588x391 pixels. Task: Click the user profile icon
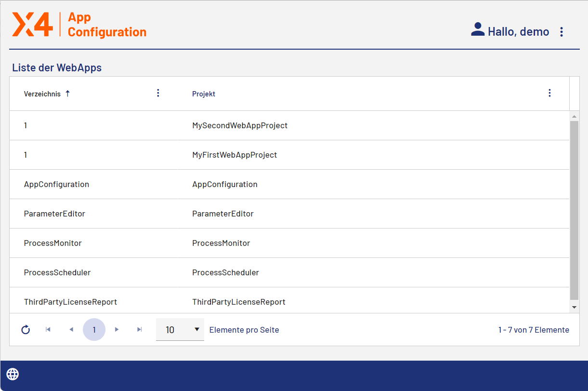(x=477, y=30)
